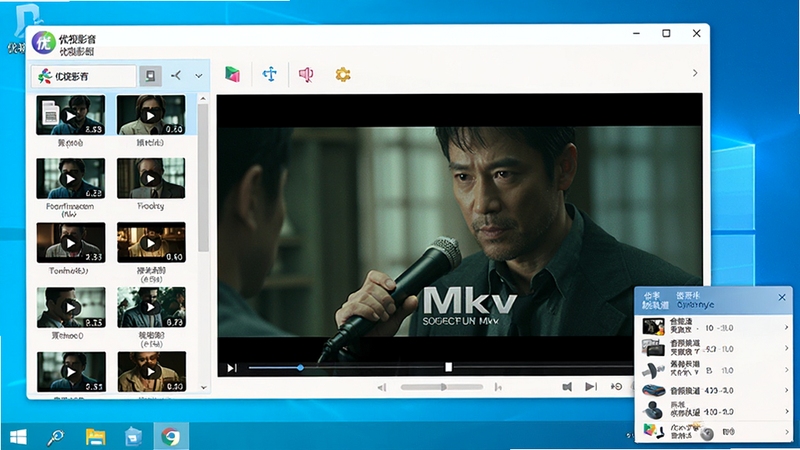The image size is (800, 450).
Task: Click the blue seek handle on progress bar
Action: (301, 367)
